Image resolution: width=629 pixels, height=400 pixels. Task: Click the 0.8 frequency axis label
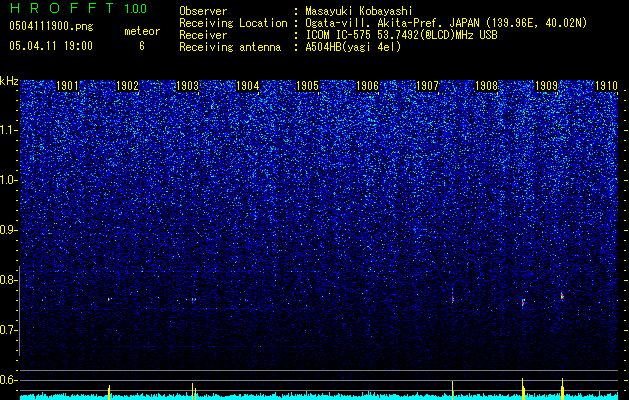pyautogui.click(x=8, y=280)
